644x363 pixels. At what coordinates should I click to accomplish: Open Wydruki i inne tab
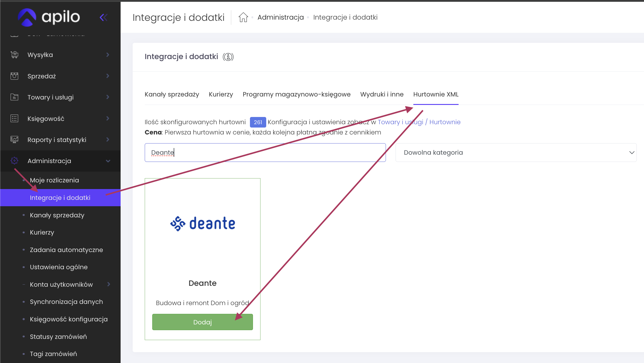[x=382, y=94]
